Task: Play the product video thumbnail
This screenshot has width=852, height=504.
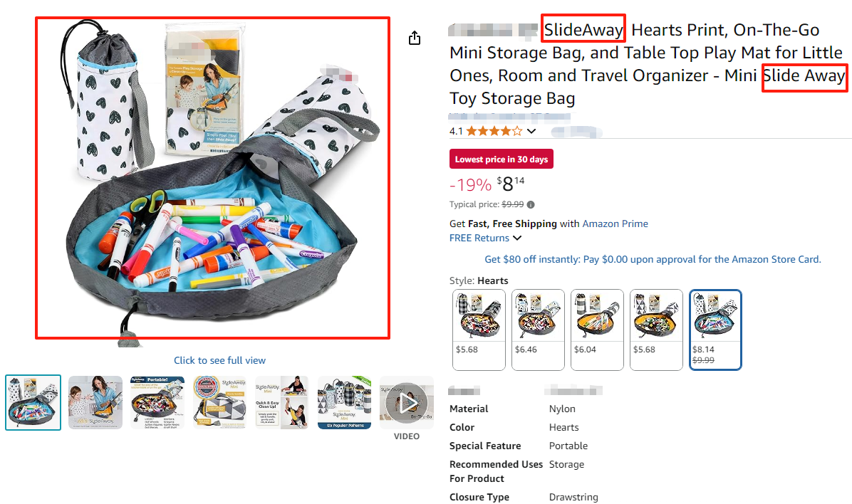Action: tap(407, 403)
